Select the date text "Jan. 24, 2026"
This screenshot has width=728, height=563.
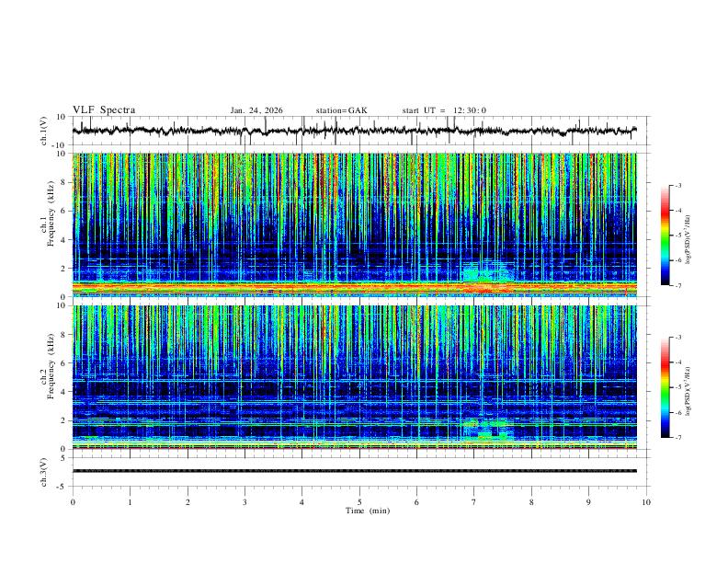click(256, 110)
